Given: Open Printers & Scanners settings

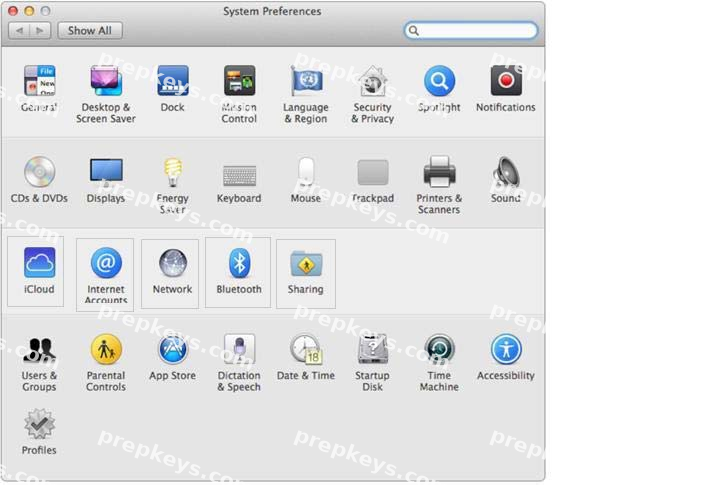Looking at the screenshot, I should 439,185.
